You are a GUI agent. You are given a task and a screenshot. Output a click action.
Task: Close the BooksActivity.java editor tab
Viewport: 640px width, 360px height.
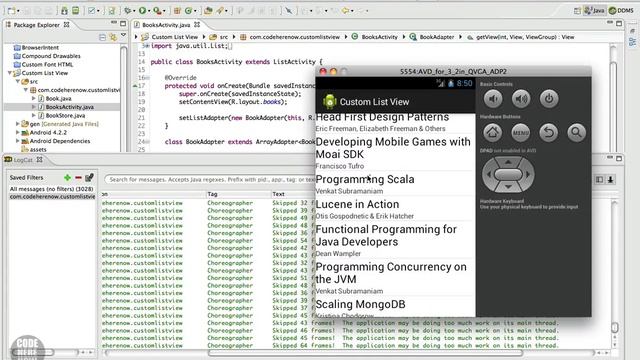(x=197, y=25)
